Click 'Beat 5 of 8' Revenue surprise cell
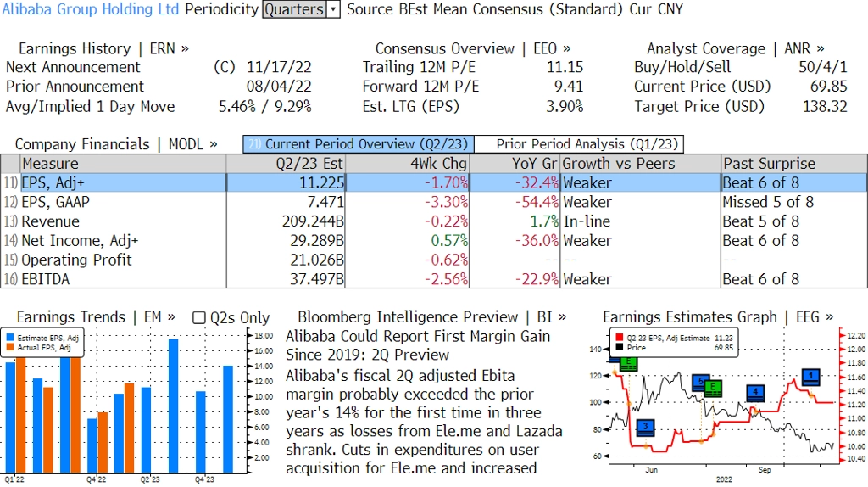This screenshot has height=487, width=868. (x=760, y=221)
